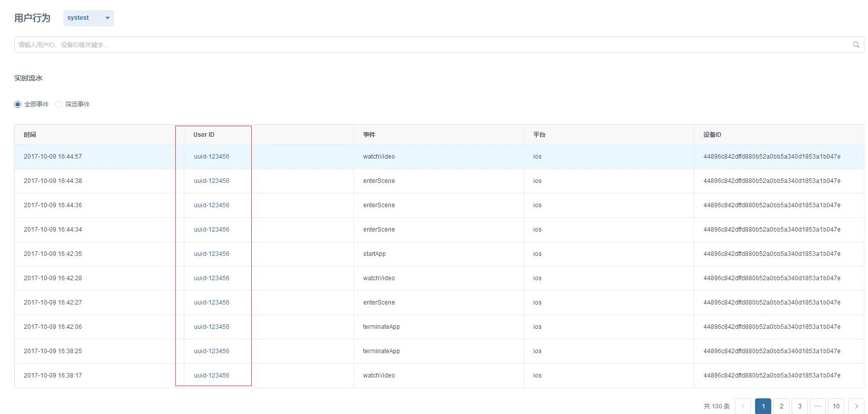Click enterScene event in the 16:44:38 row
Viewport: 868px width, 414px height.
(379, 181)
